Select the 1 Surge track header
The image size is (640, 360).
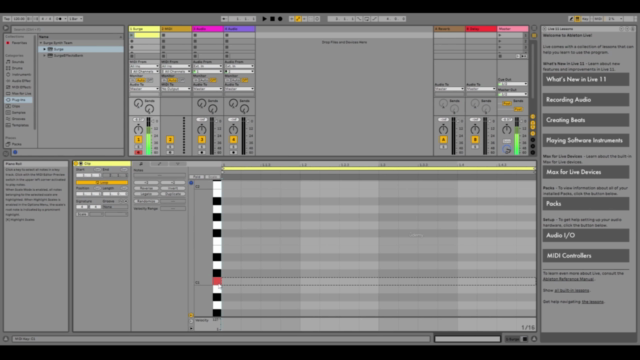[144, 29]
